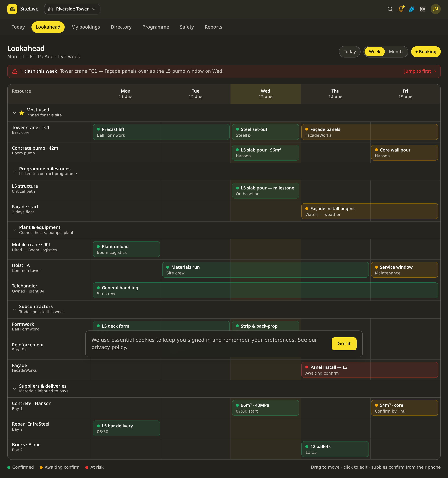Open the Steel set-out booking
Image resolution: width=448 pixels, height=478 pixels.
265,132
